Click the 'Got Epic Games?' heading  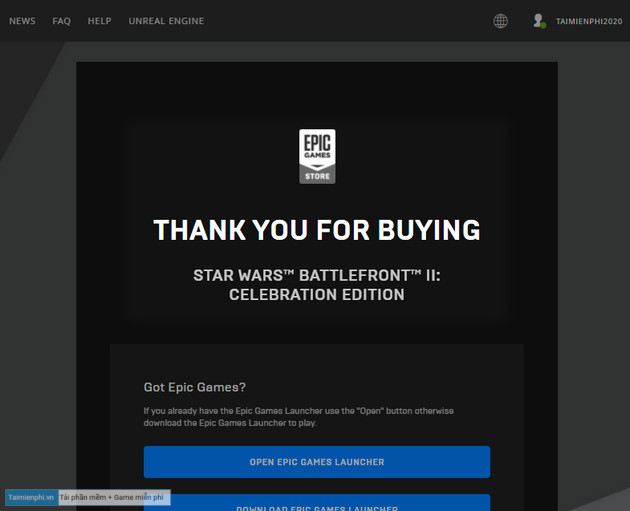coord(194,387)
